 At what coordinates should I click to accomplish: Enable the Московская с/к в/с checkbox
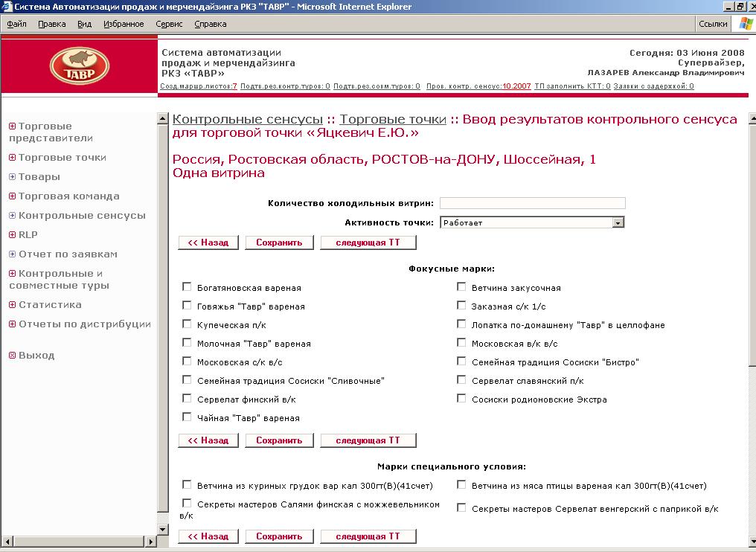click(187, 361)
